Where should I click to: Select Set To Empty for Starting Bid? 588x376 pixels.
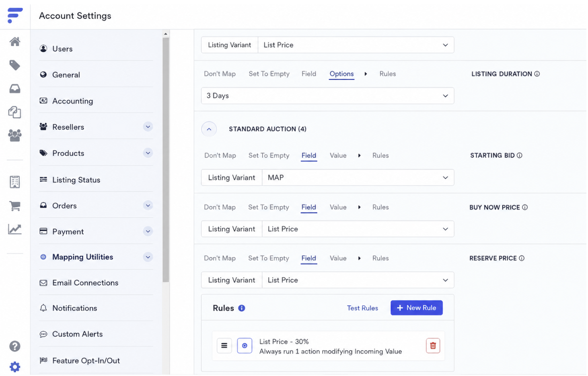tap(269, 155)
